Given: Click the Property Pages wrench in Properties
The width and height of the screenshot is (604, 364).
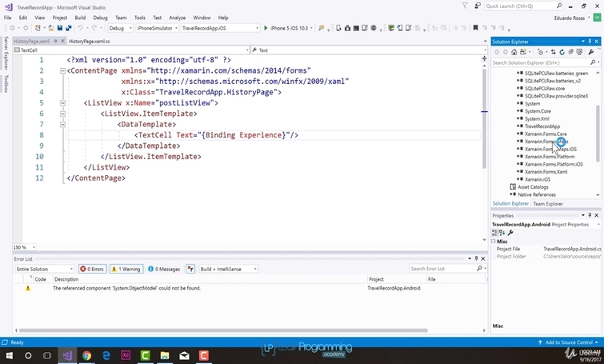Looking at the screenshot, I should coord(510,233).
